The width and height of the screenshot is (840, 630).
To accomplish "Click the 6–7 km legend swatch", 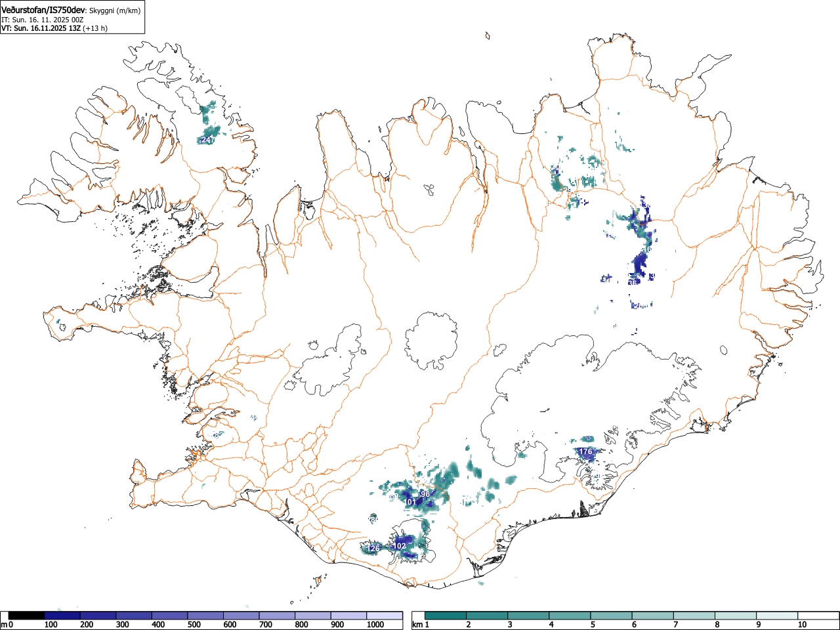I will [x=652, y=616].
